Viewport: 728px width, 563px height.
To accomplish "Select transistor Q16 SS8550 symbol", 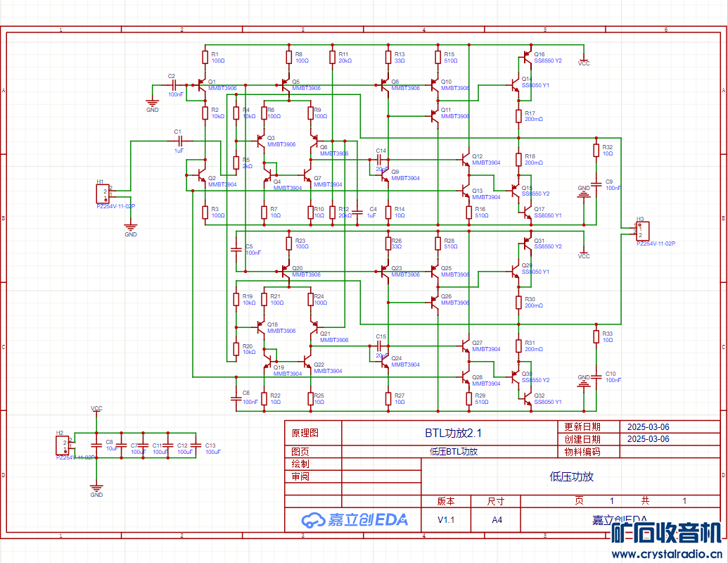I will tap(527, 57).
